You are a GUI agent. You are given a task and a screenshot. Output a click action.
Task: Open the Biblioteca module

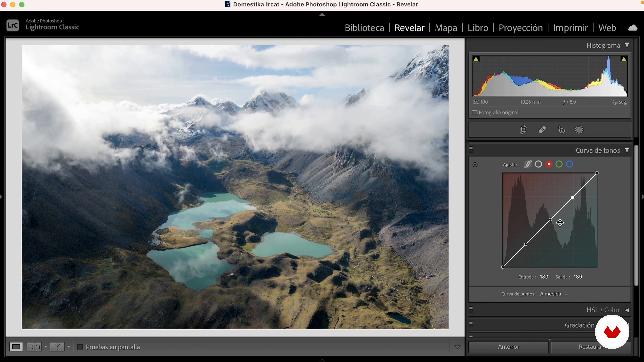(364, 28)
